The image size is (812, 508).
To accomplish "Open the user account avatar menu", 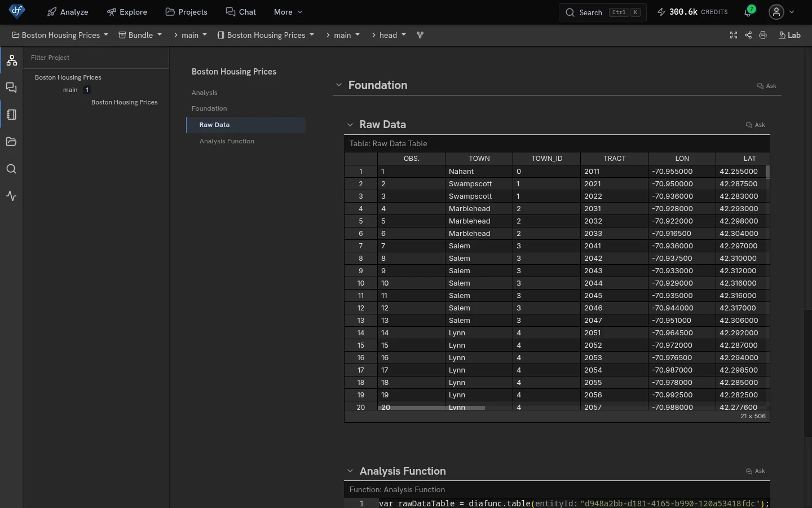I will point(776,12).
